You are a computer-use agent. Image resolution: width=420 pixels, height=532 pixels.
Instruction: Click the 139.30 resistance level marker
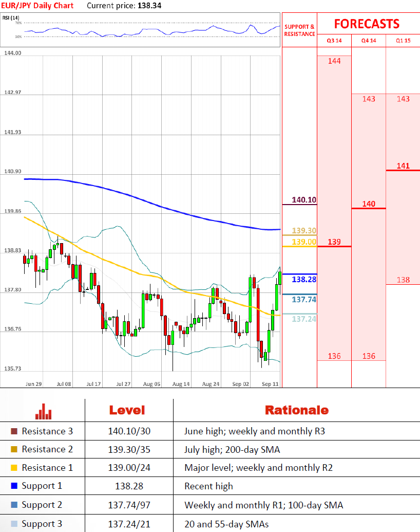point(304,231)
